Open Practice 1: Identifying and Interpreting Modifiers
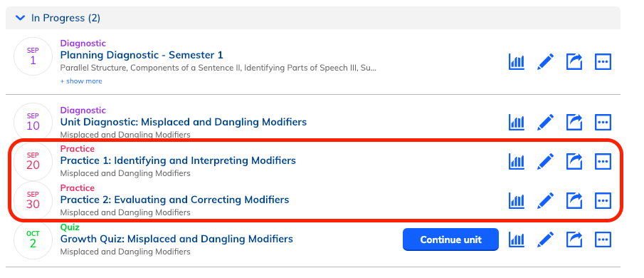The width and height of the screenshot is (644, 278). point(178,160)
